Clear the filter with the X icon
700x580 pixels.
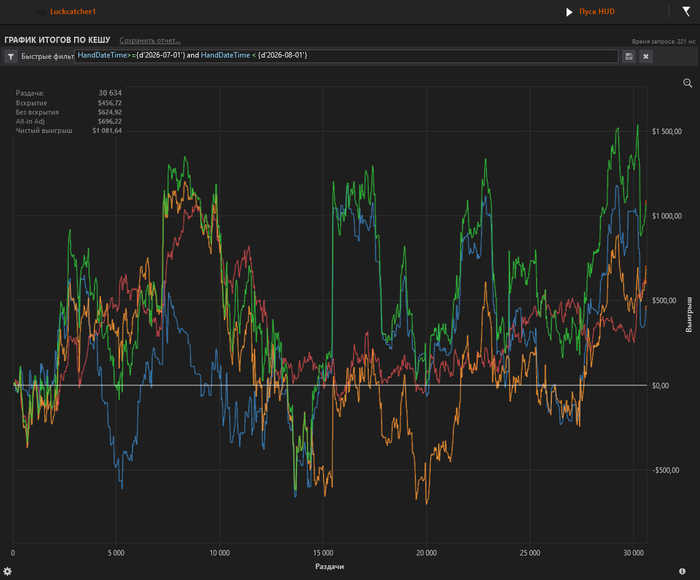[646, 57]
